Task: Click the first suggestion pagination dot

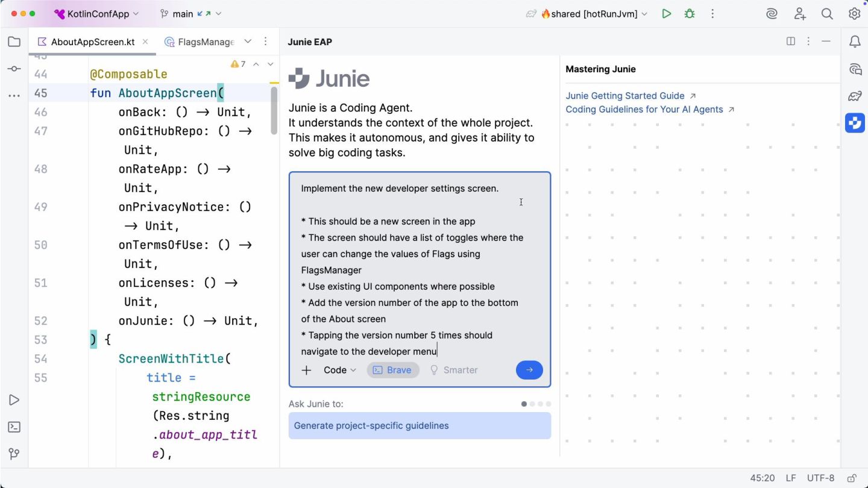Action: coord(524,404)
